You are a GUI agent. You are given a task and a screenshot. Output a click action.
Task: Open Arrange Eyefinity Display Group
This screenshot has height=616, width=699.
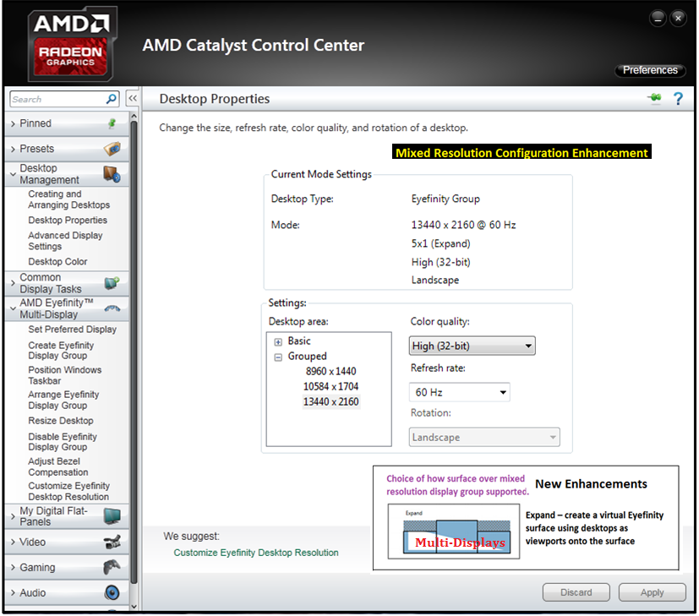pos(63,400)
